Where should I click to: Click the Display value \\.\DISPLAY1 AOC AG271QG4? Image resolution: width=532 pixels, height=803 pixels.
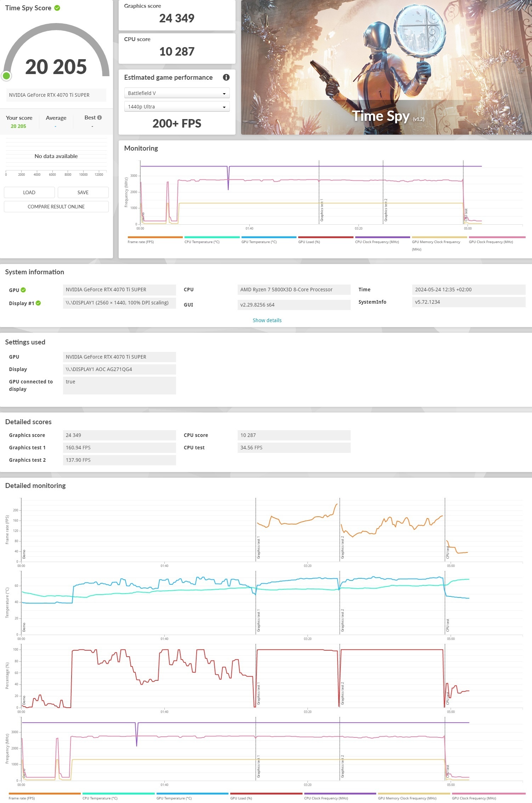tap(119, 369)
